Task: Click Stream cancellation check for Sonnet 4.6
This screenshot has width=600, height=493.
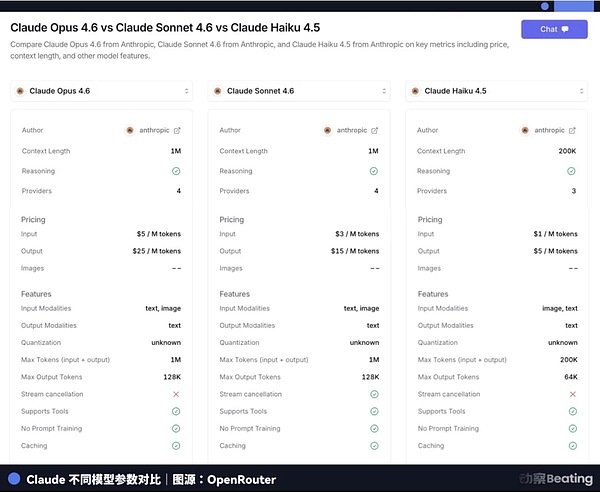Action: click(374, 394)
